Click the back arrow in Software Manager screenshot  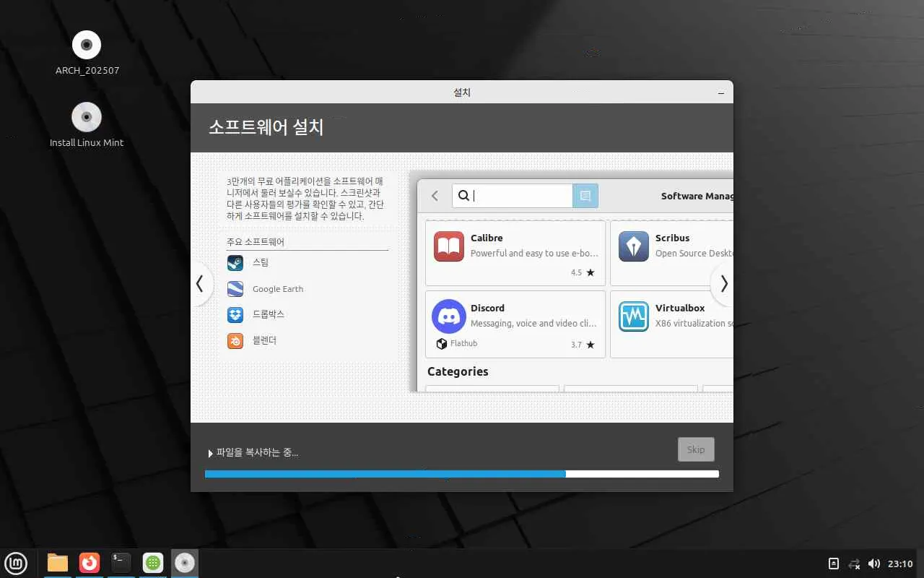[x=435, y=196]
